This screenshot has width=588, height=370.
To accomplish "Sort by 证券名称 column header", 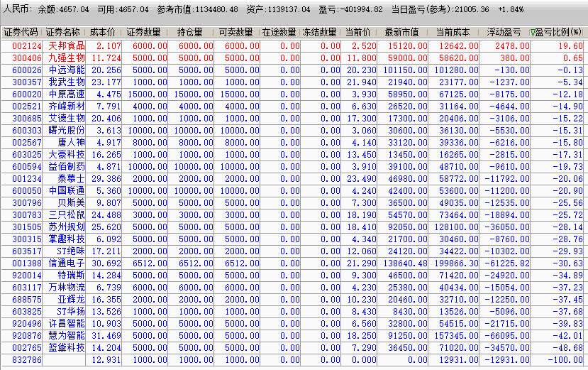I will coord(63,32).
